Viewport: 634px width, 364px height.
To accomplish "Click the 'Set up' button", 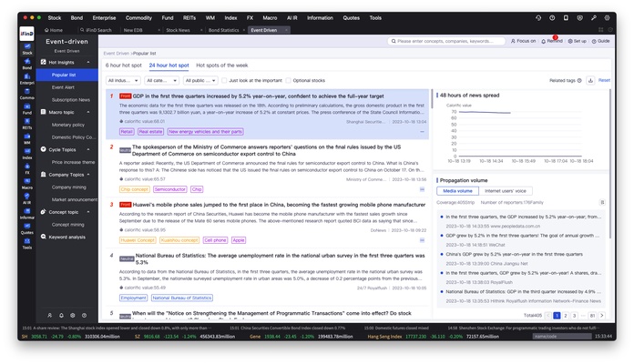I will tap(577, 41).
